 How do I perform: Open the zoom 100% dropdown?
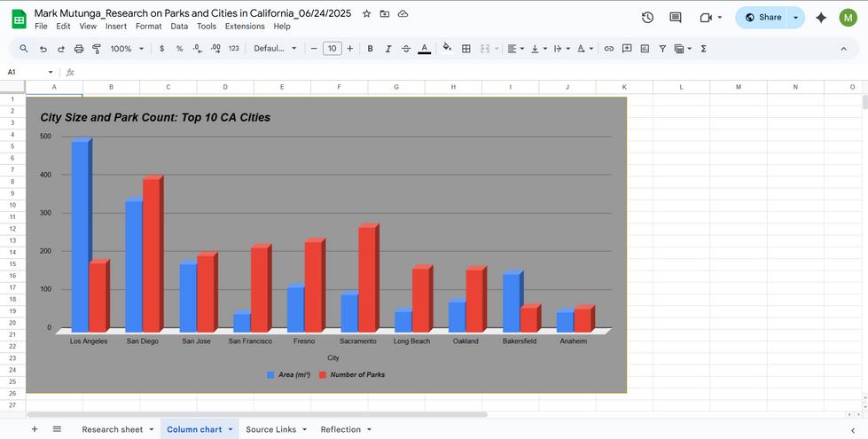[127, 49]
